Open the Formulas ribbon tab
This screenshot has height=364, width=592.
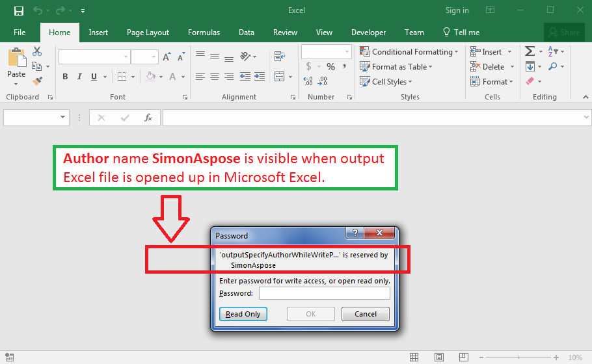[x=204, y=32]
